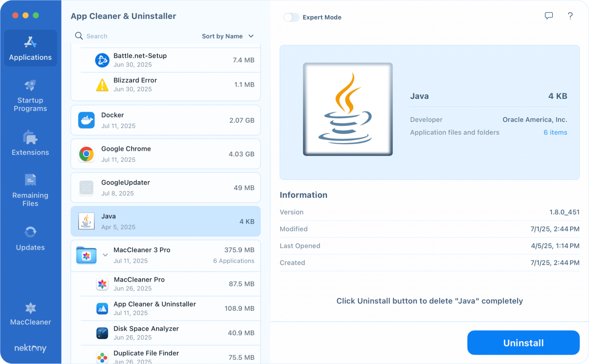The width and height of the screenshot is (589, 364).
Task: Select the GoogleUpdater row
Action: [x=166, y=188]
